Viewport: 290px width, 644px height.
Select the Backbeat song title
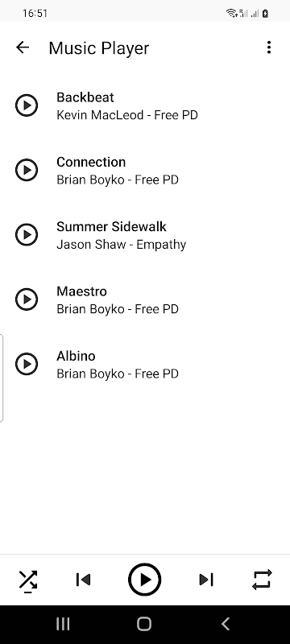pyautogui.click(x=85, y=97)
